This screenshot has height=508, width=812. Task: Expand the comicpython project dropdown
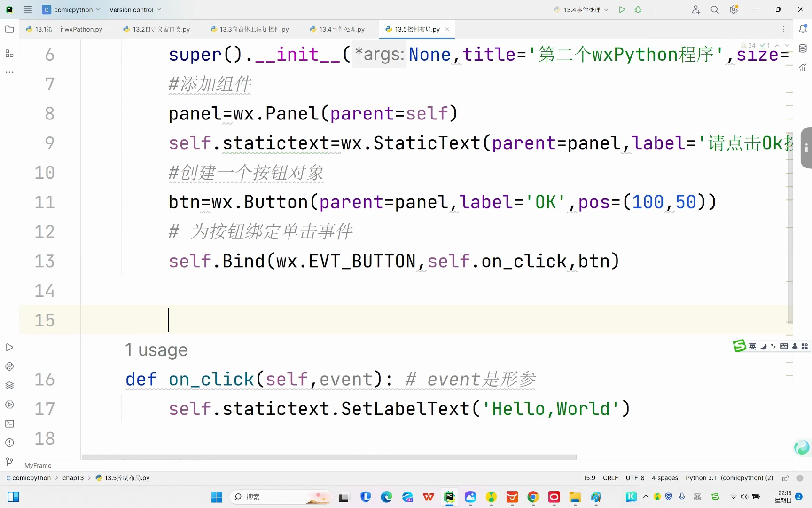pyautogui.click(x=71, y=9)
